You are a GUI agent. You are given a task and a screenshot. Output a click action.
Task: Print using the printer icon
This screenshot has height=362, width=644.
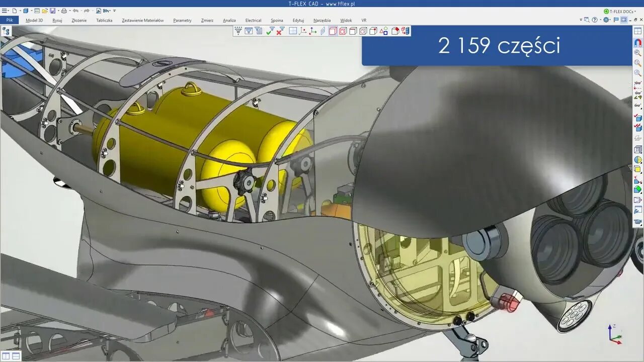[x=64, y=11]
